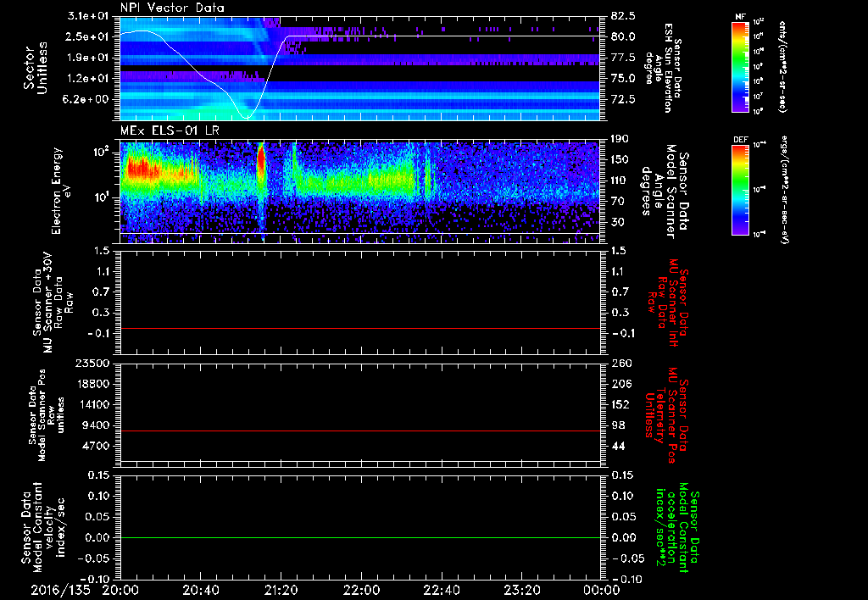Click the 4700 scanner position tick label
This screenshot has height=600, width=868.
click(x=97, y=446)
